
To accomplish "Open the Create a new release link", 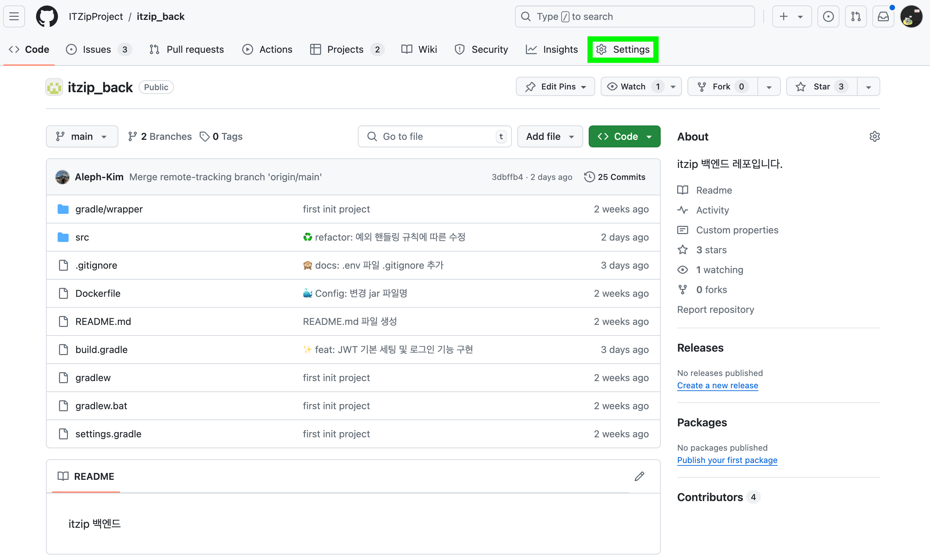I will point(718,385).
